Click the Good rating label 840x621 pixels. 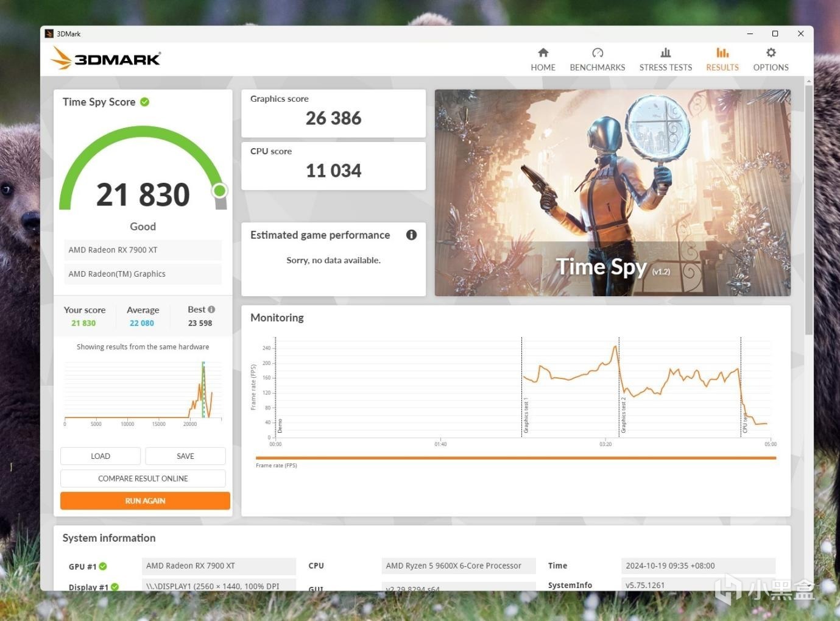(143, 227)
